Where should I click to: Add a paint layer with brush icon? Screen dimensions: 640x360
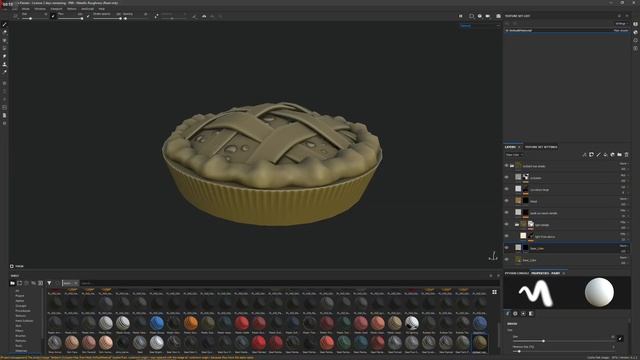tap(598, 155)
